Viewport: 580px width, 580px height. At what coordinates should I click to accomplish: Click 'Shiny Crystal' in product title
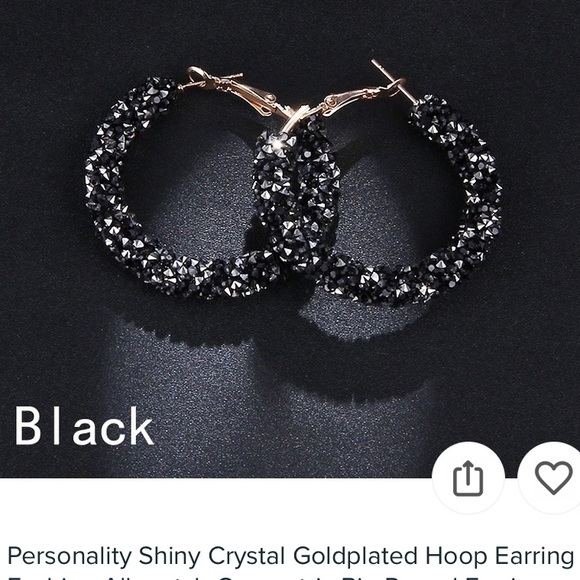coord(212,556)
